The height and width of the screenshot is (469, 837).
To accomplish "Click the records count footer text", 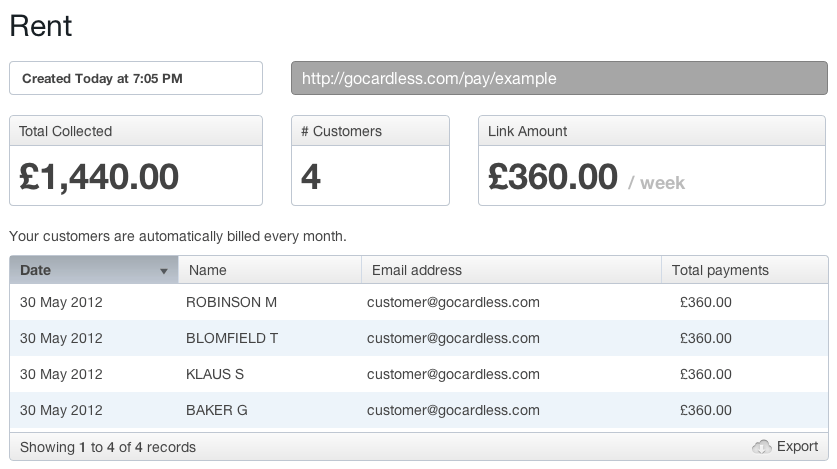I will point(108,447).
